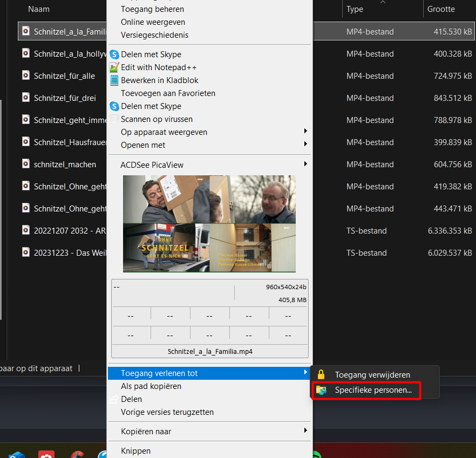The height and width of the screenshot is (458, 476).
Task: Click the Type column header
Action: tap(355, 9)
